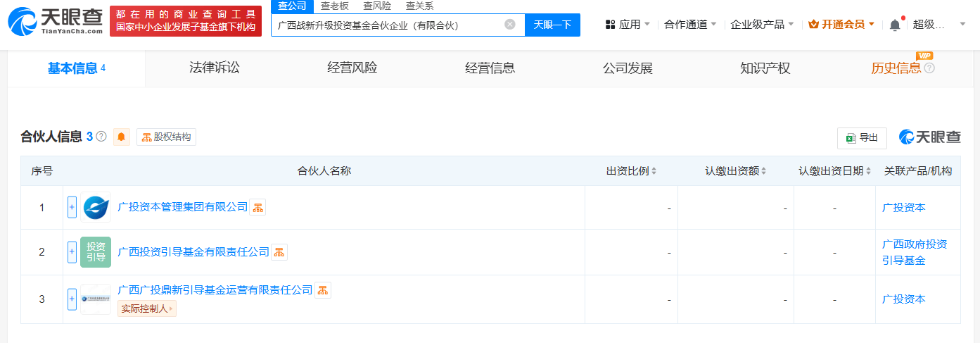The width and height of the screenshot is (980, 343).
Task: Open equity structure icon for 广西广投鼎新引导基金运营有限责任公司
Action: pyautogui.click(x=323, y=290)
